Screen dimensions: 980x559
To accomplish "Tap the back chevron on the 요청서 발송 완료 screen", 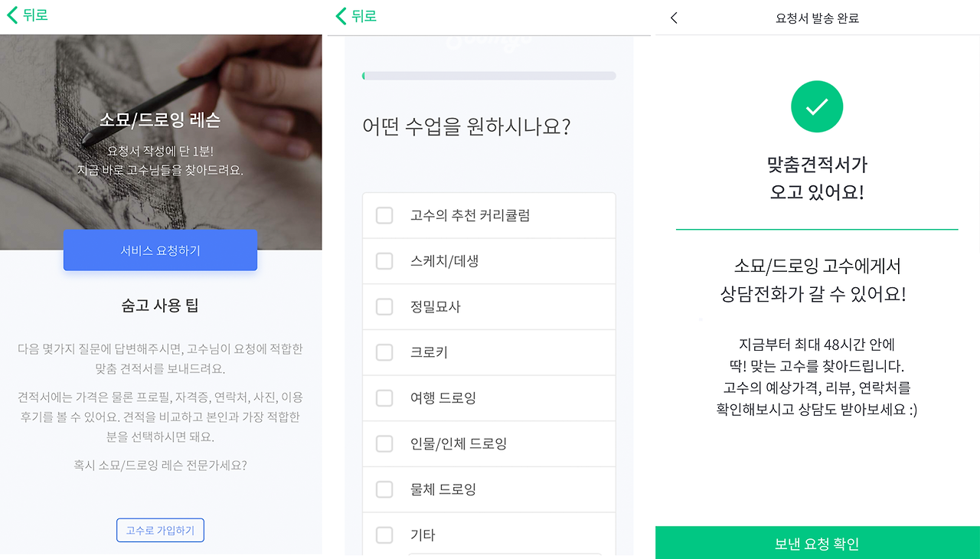I will pyautogui.click(x=673, y=17).
